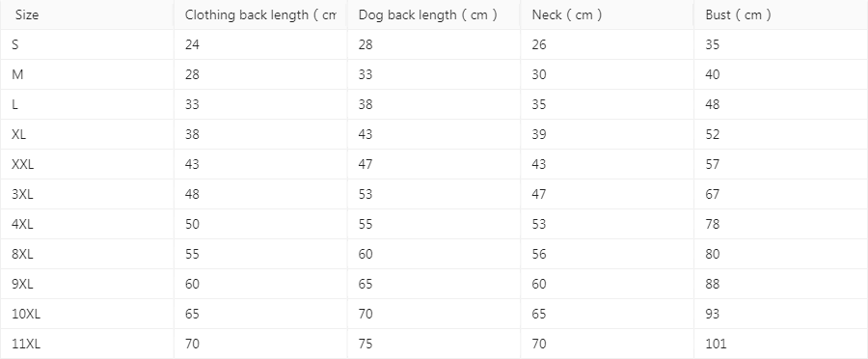Screen dimensions: 868x359
Task: Click the M size cell
Action: click(x=87, y=75)
